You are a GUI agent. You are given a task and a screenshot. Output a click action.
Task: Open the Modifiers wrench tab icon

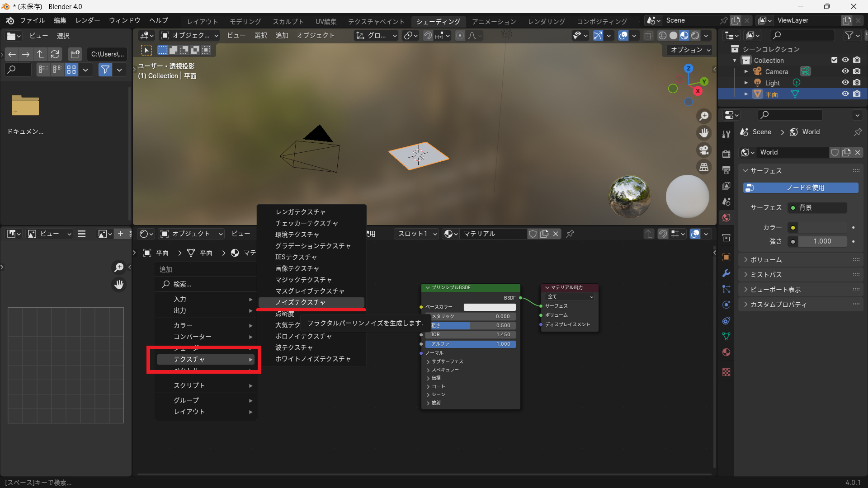click(726, 273)
